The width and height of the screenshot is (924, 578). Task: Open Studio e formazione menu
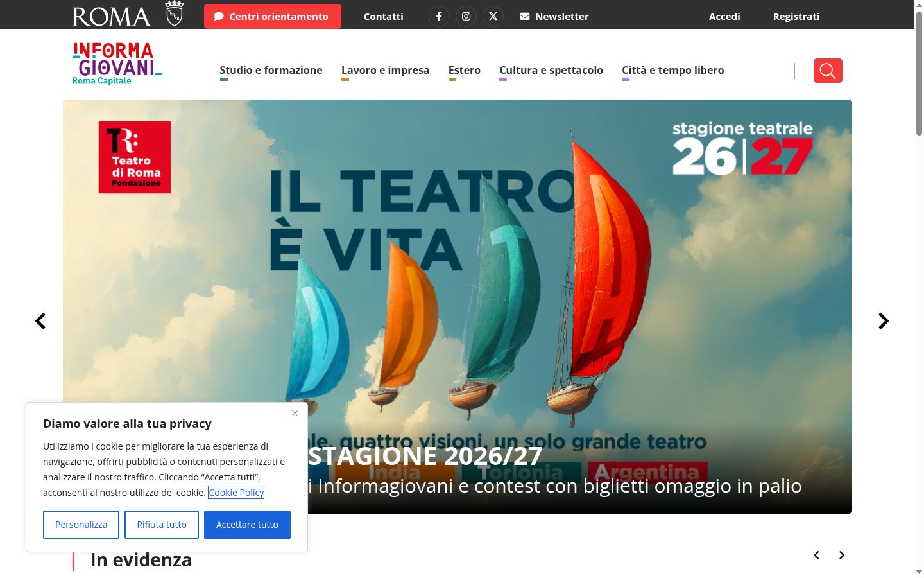[x=271, y=71]
